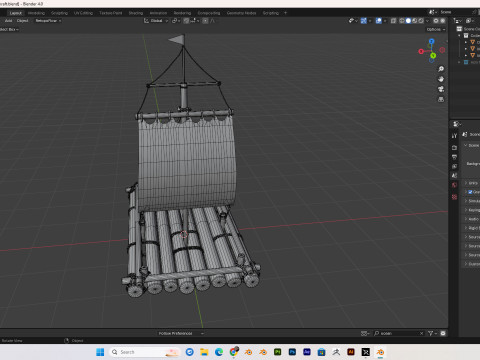Open the Global transform orientation dropdown
This screenshot has height=360, width=480.
156,21
